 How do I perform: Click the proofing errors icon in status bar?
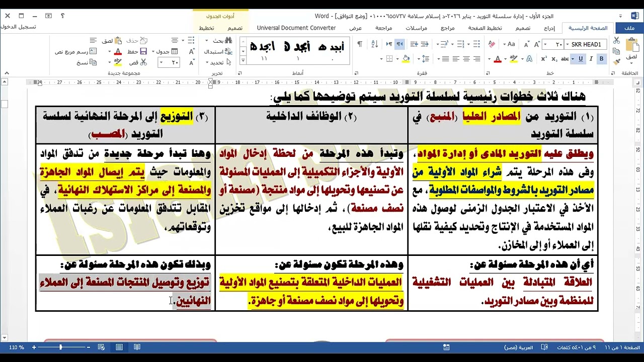[x=544, y=347]
